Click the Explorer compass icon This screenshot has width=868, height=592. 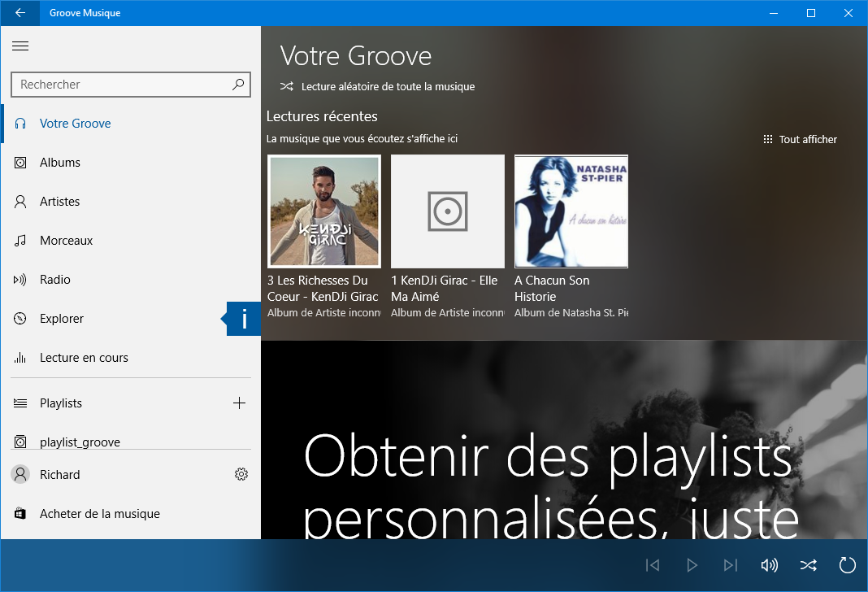pos(20,319)
